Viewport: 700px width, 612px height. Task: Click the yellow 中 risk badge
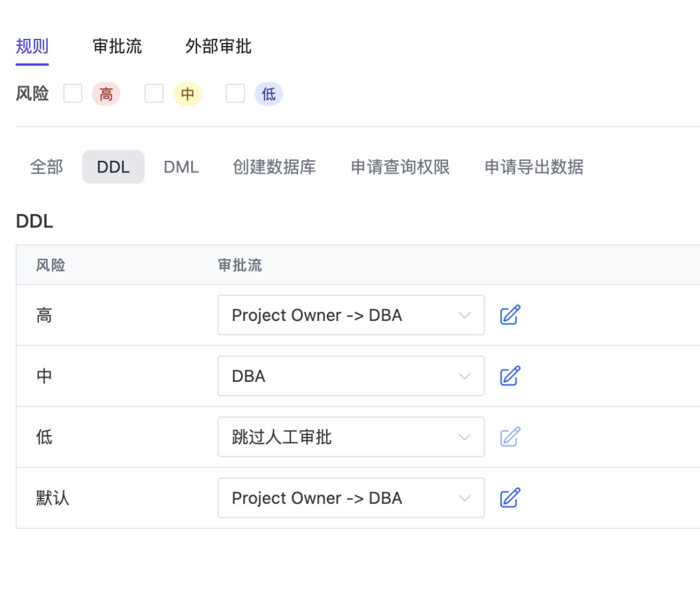[x=187, y=94]
